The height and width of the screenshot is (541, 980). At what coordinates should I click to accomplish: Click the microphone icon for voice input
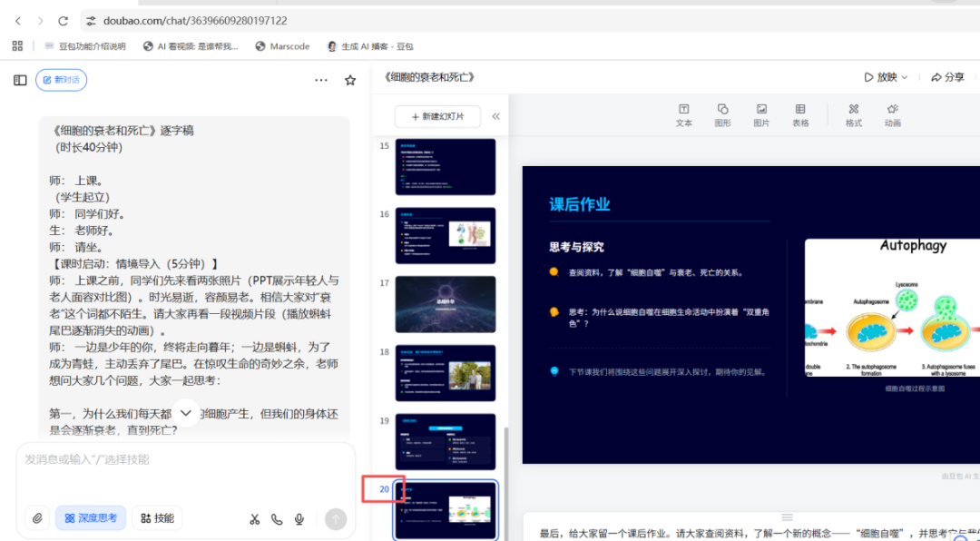[299, 518]
